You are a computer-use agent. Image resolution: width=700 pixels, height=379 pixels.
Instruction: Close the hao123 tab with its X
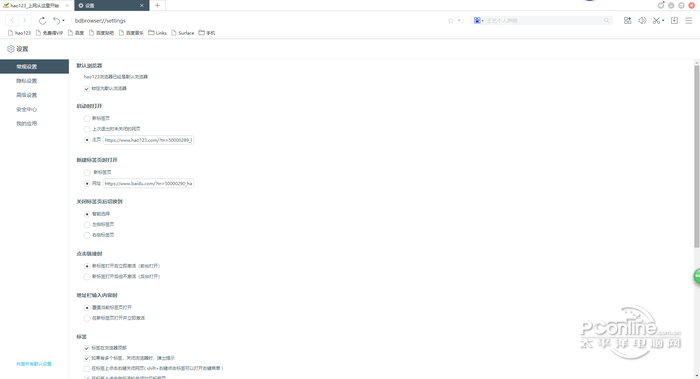pyautogui.click(x=67, y=5)
